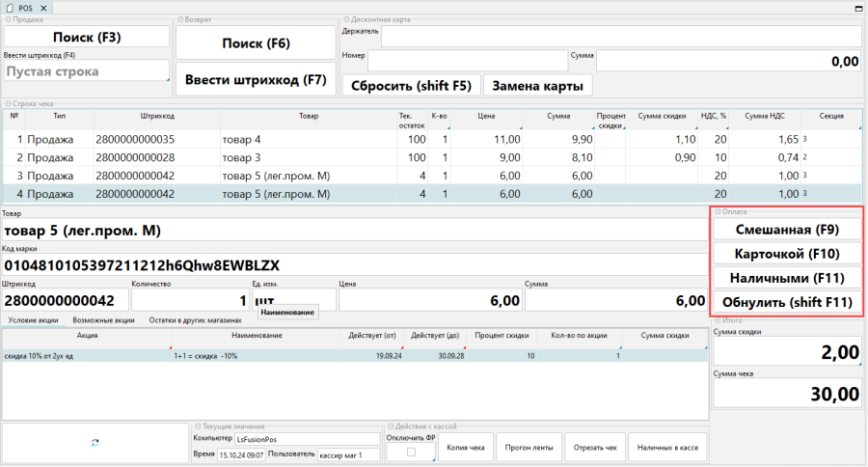Screen dimensions: 868x467
Task: Collapse the 'Оплата' payment section
Action: (x=718, y=211)
